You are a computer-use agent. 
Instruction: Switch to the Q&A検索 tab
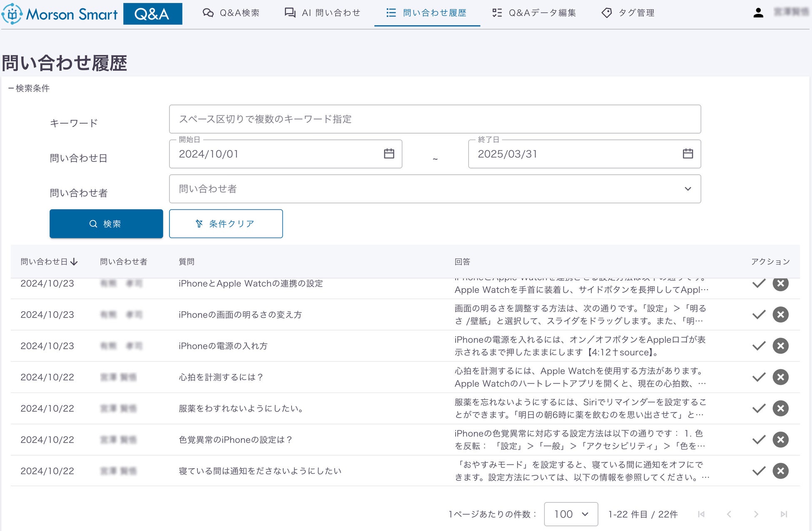tap(231, 13)
